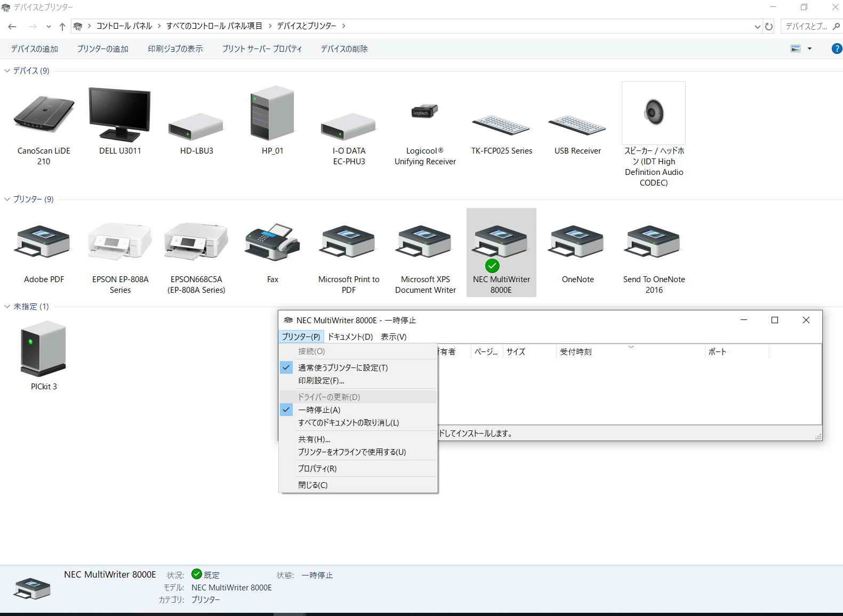Toggle プリンターをオフラインで使用する(U) option
Viewport: 843px width, 616px height.
(351, 452)
